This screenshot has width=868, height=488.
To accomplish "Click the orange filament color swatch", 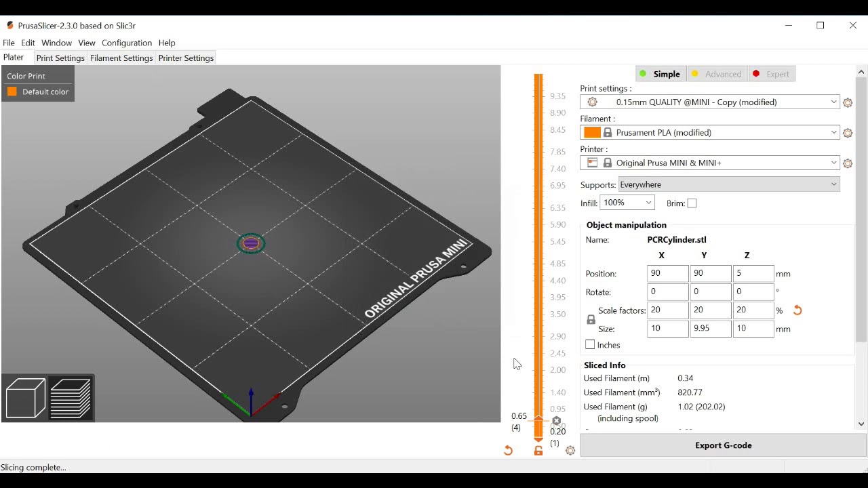I will (x=592, y=133).
